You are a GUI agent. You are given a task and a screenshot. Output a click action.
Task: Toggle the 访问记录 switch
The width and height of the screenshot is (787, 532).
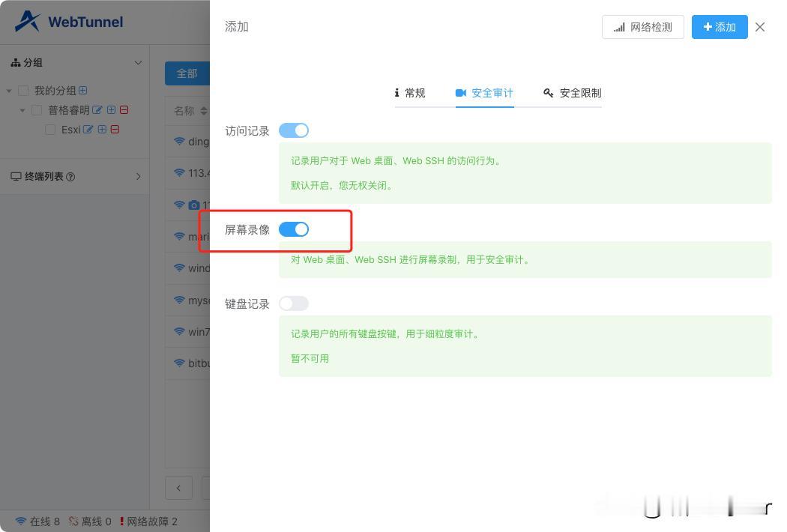pyautogui.click(x=294, y=130)
